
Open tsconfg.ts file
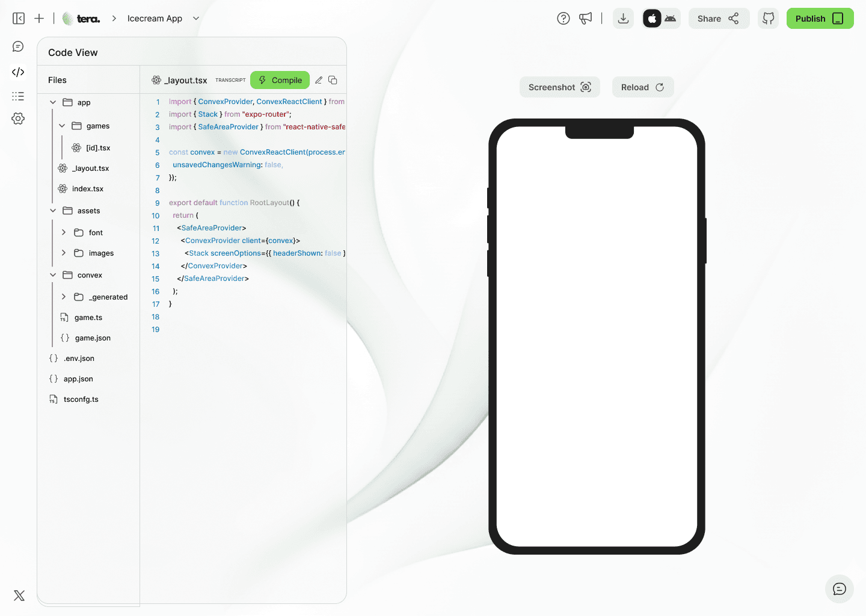73,399
